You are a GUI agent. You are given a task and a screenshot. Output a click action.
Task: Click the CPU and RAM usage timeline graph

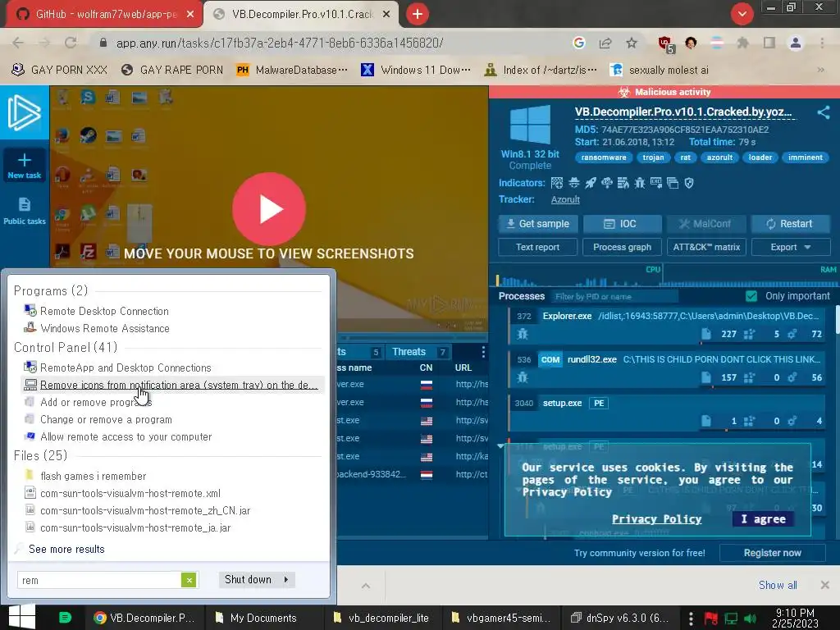click(665, 276)
